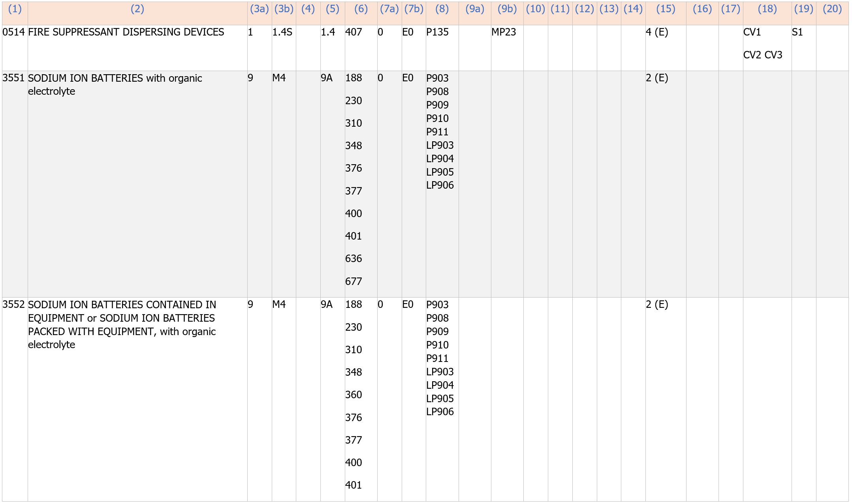Select column header (20)
The height and width of the screenshot is (504, 852).
point(832,9)
